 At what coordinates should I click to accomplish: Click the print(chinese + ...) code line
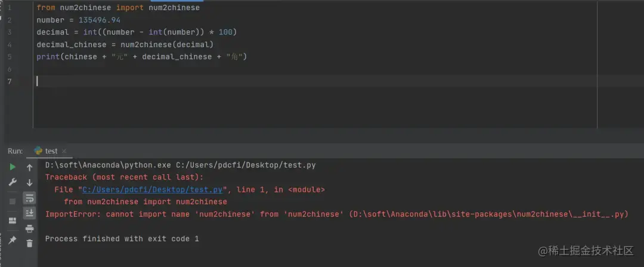[142, 57]
